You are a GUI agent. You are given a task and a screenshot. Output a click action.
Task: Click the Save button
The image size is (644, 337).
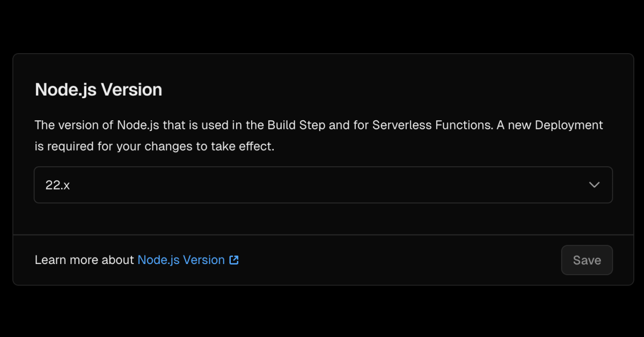click(x=587, y=260)
